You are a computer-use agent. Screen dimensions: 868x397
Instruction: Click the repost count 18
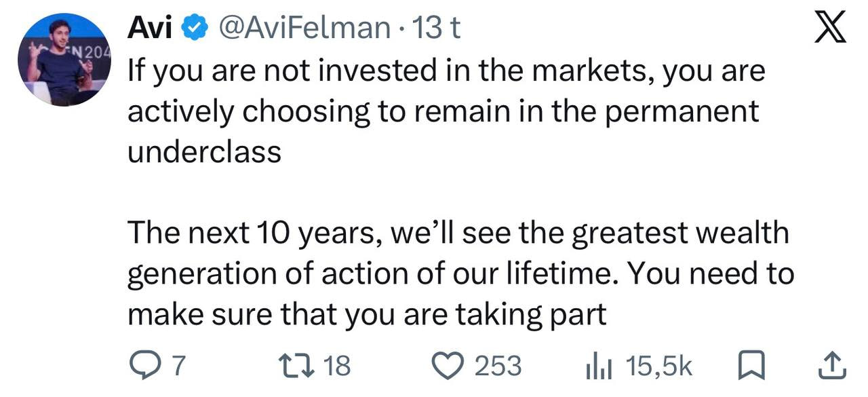(x=338, y=366)
